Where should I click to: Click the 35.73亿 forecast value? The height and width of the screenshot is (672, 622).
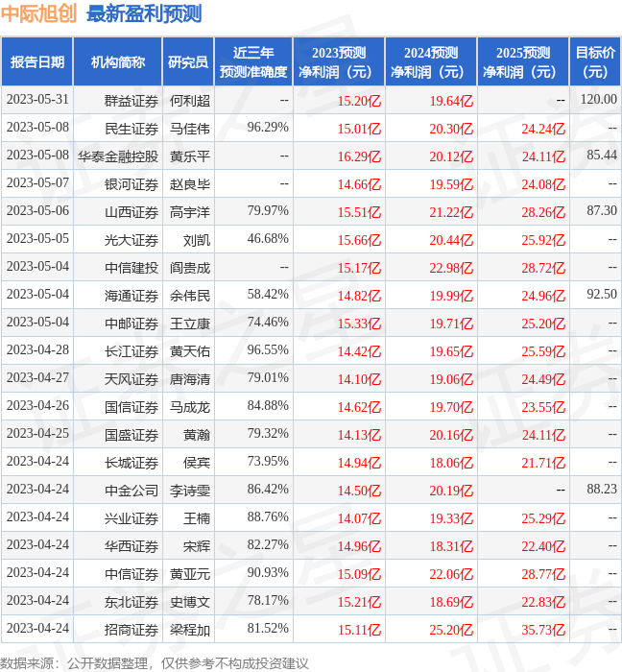click(x=543, y=631)
